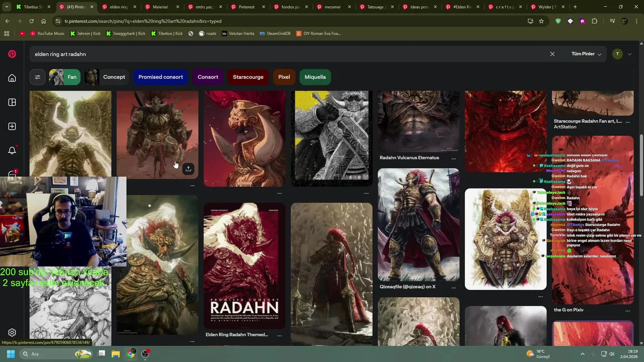Filter results by the 'Miquella' chip
The height and width of the screenshot is (362, 644).
coord(315,77)
